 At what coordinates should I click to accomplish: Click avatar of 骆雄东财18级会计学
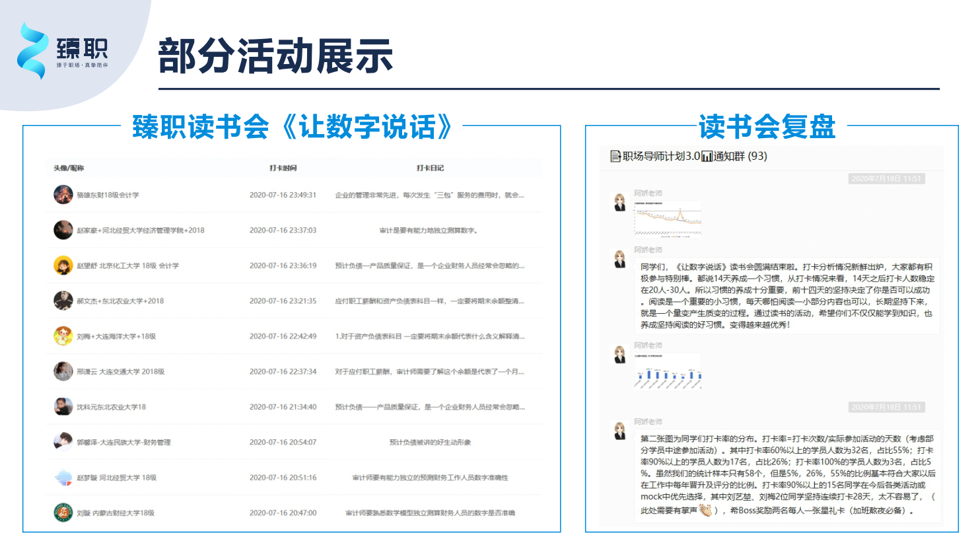coord(63,195)
